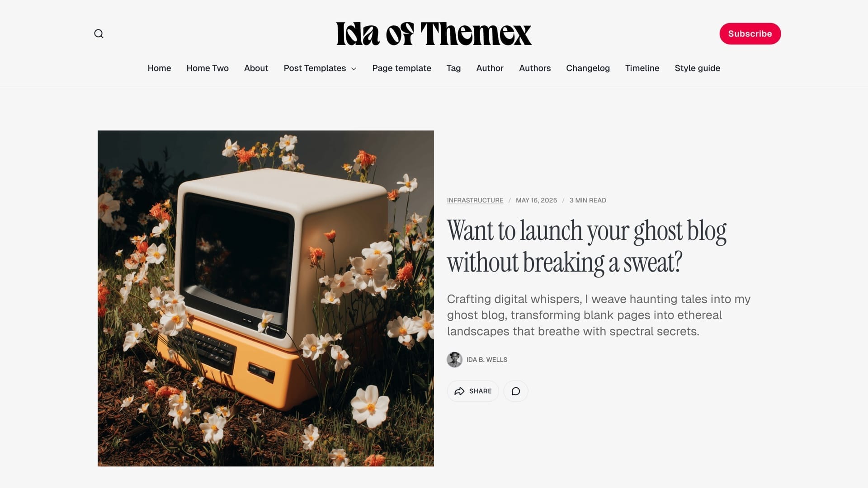
Task: Click Ida B. Wells avatar image
Action: 454,360
